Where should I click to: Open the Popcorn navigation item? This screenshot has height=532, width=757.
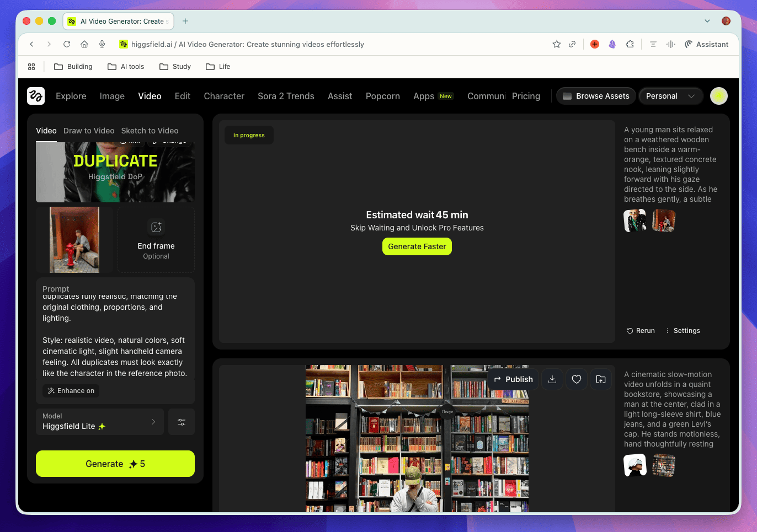click(x=382, y=96)
